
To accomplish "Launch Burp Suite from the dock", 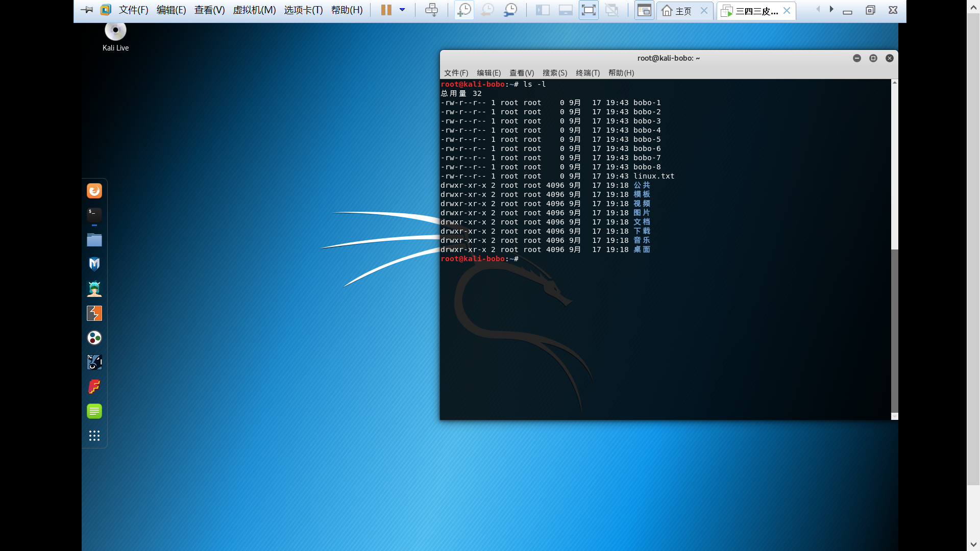I will pyautogui.click(x=94, y=313).
